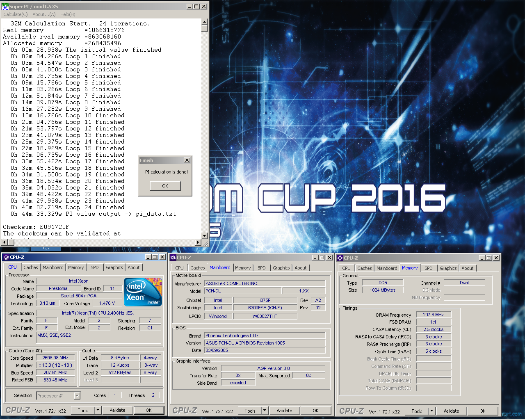This screenshot has width=525, height=420.
Task: Open the Calculate(C) menu in Super PI
Action: [x=16, y=14]
